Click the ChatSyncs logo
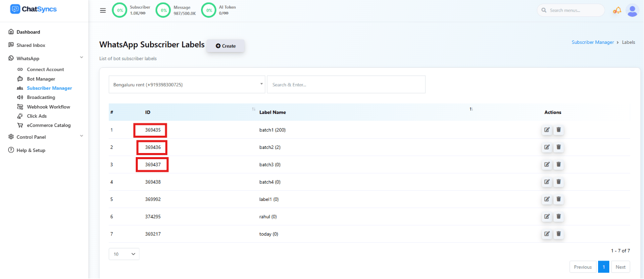This screenshot has height=279, width=644. pyautogui.click(x=34, y=9)
